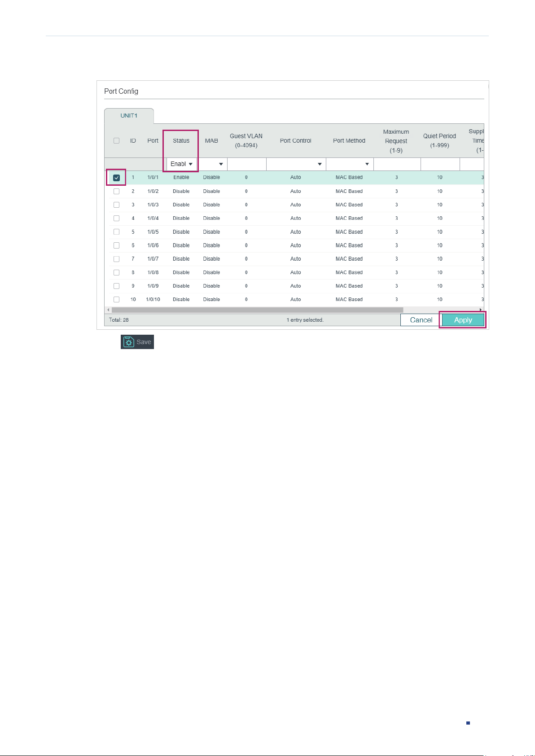This screenshot has width=535, height=756.
Task: Click the Quiet Period input field
Action: [x=440, y=164]
